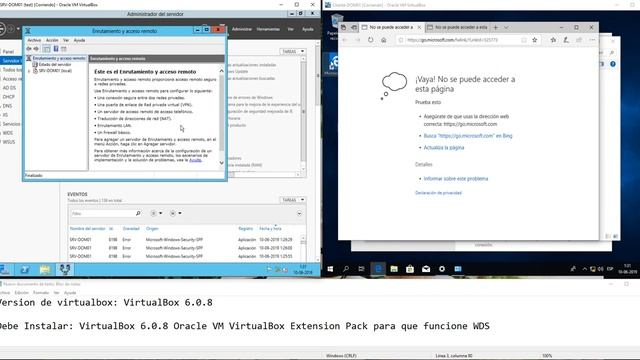Open Windows 10 taskbar search
Viewport: 640px width, 360px height.
346,269
